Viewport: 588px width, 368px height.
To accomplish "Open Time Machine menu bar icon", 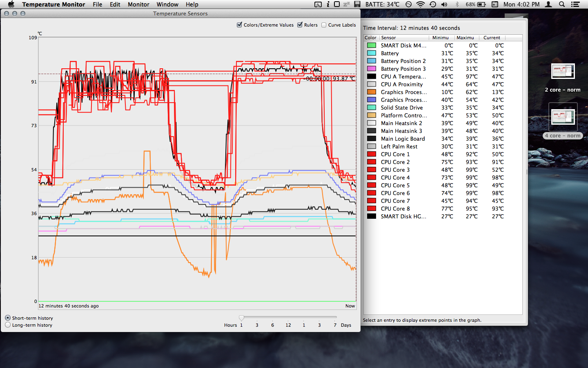I will pyautogui.click(x=433, y=4).
